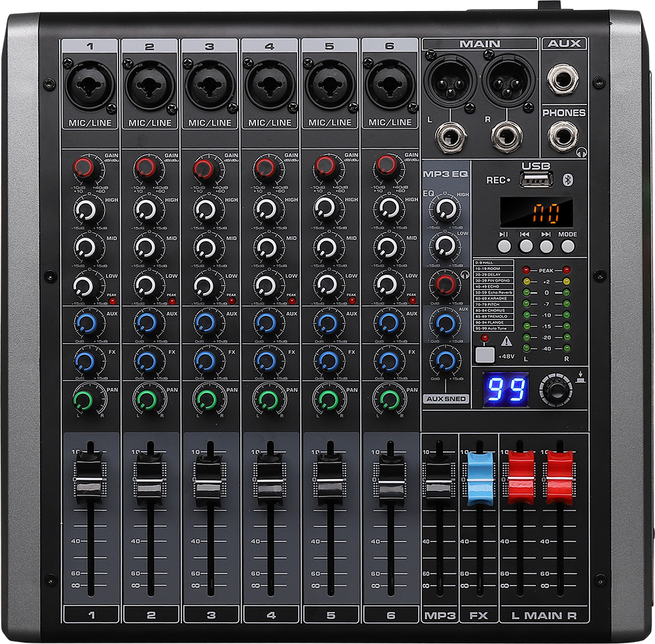Click the MP3 EQ HIGH knob
The height and width of the screenshot is (644, 655).
click(x=445, y=208)
